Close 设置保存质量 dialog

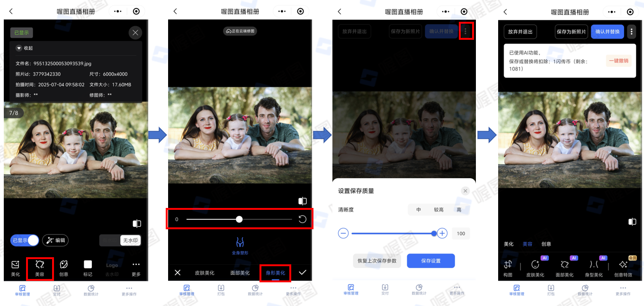coord(465,191)
